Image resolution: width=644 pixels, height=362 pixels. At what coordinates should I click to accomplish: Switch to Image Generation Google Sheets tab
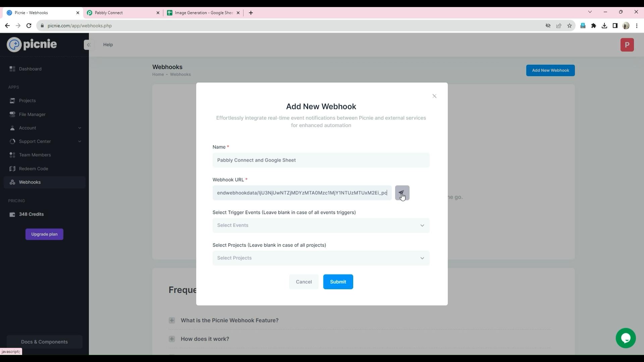point(203,13)
